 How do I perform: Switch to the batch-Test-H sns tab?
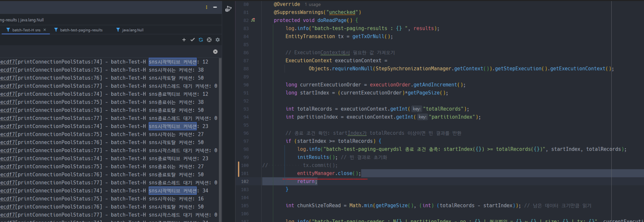26,30
